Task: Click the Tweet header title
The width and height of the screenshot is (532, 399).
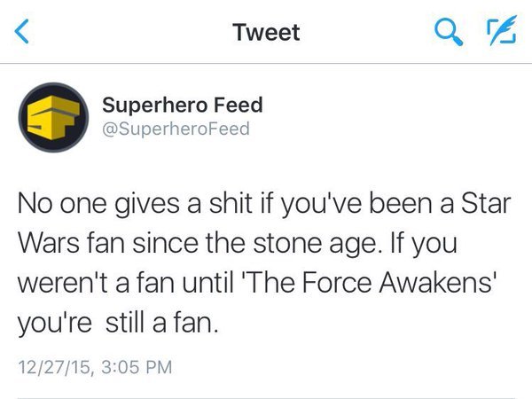Action: point(266,33)
